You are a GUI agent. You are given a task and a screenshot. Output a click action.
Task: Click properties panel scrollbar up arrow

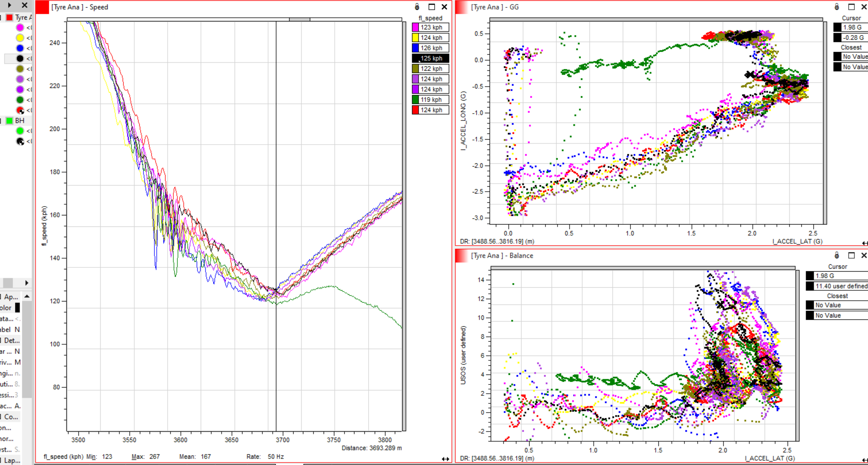27,296
